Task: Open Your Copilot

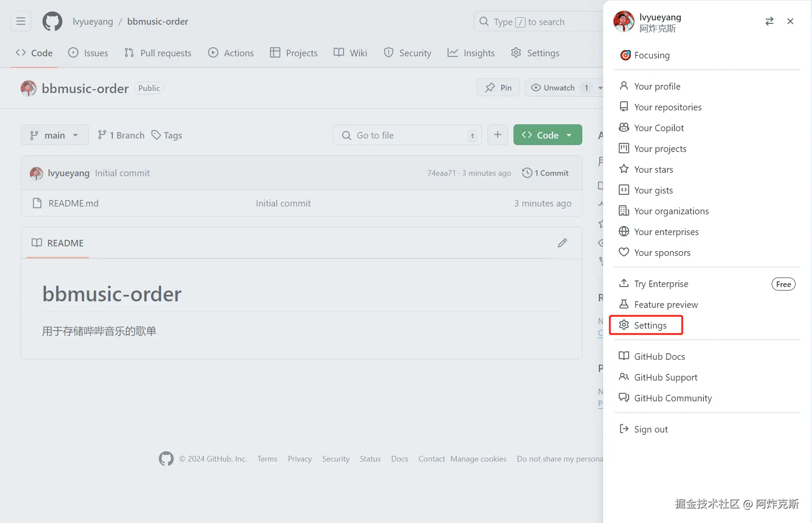Action: (x=707, y=128)
